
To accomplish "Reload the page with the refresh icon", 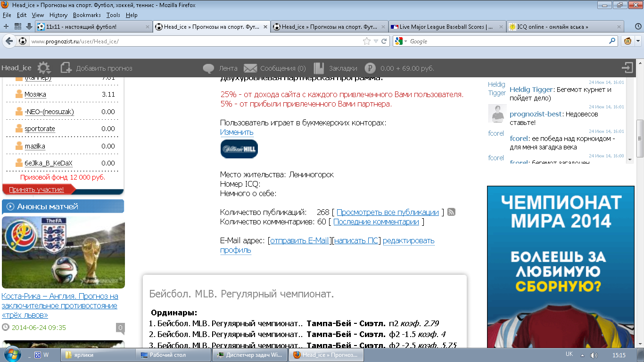I will coord(384,41).
